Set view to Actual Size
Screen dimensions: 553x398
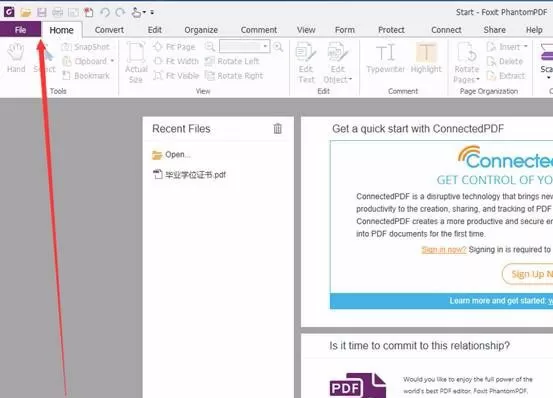click(x=136, y=62)
